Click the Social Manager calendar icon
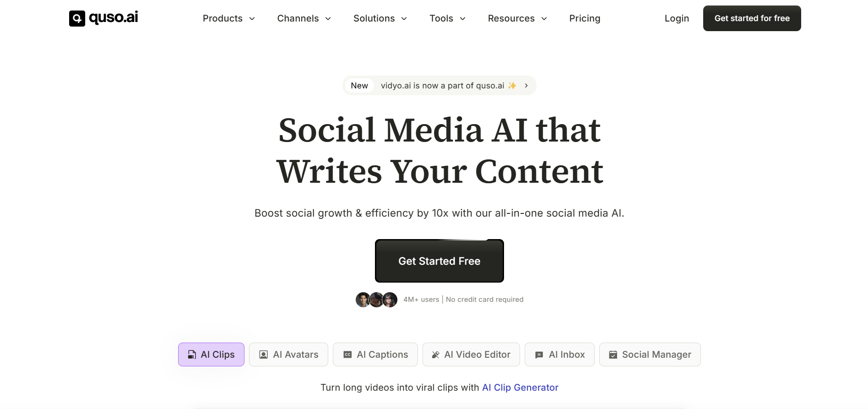Image resolution: width=868 pixels, height=409 pixels. [613, 354]
